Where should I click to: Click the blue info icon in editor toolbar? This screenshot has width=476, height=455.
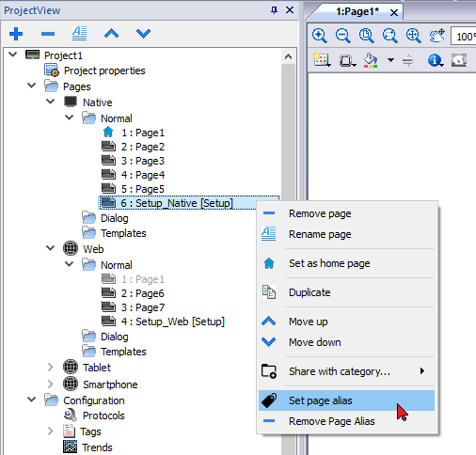(436, 60)
